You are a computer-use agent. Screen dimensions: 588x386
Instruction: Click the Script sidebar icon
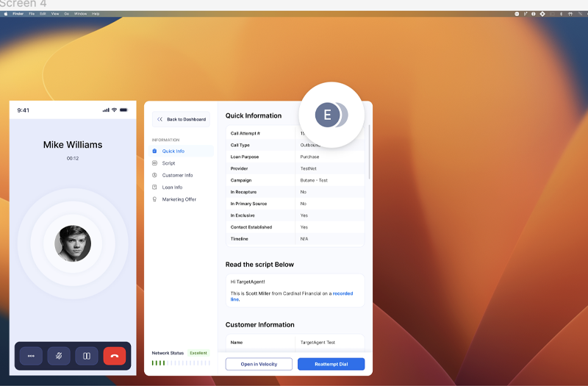154,163
